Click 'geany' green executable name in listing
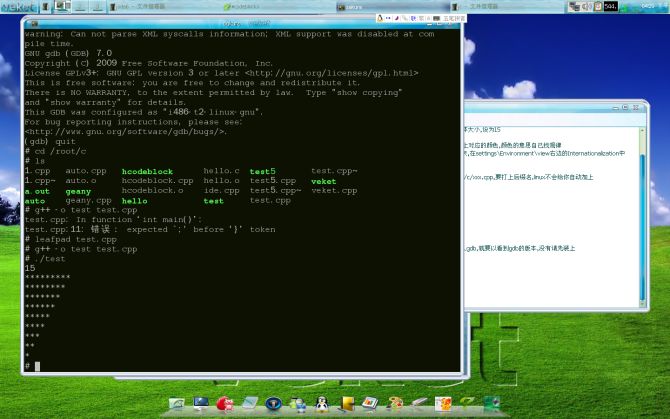The width and height of the screenshot is (670, 419). click(x=78, y=191)
